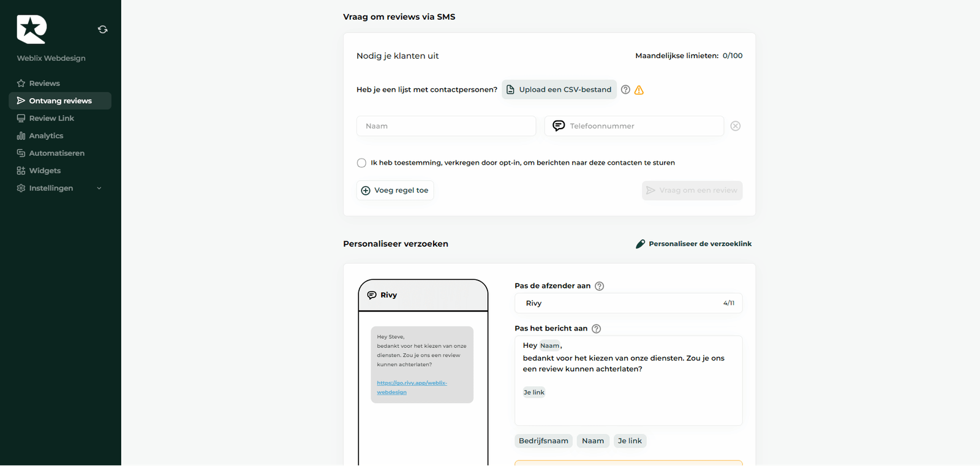Click help icon beside 'Pas de afzender aan'

pyautogui.click(x=600, y=286)
